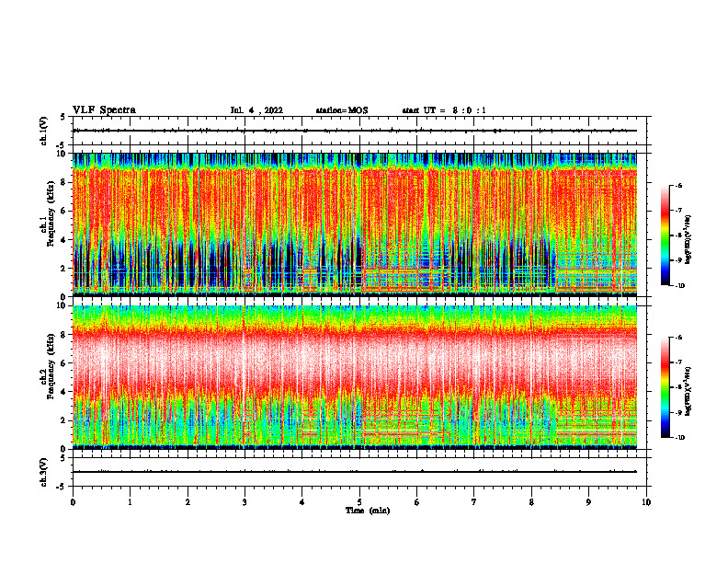Click the time-axis tick label "2"
Image resolution: width=728 pixels, height=563 pixels.
(x=188, y=502)
